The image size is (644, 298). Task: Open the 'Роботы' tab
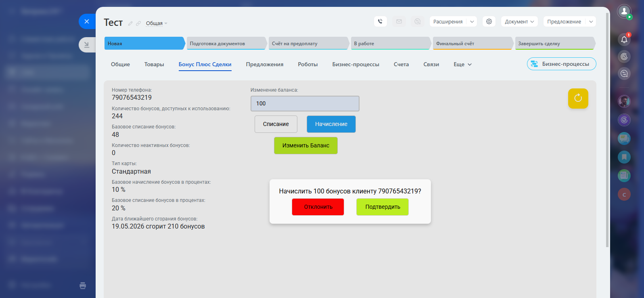click(x=308, y=64)
